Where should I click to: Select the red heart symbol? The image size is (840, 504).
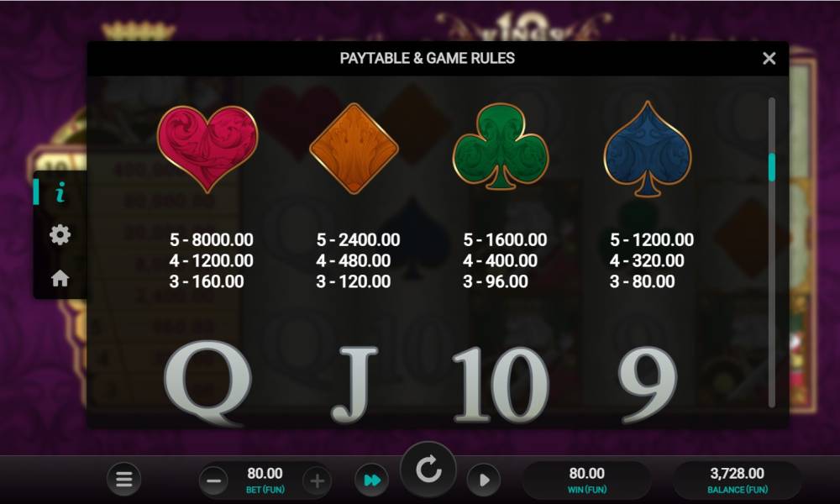pyautogui.click(x=207, y=149)
